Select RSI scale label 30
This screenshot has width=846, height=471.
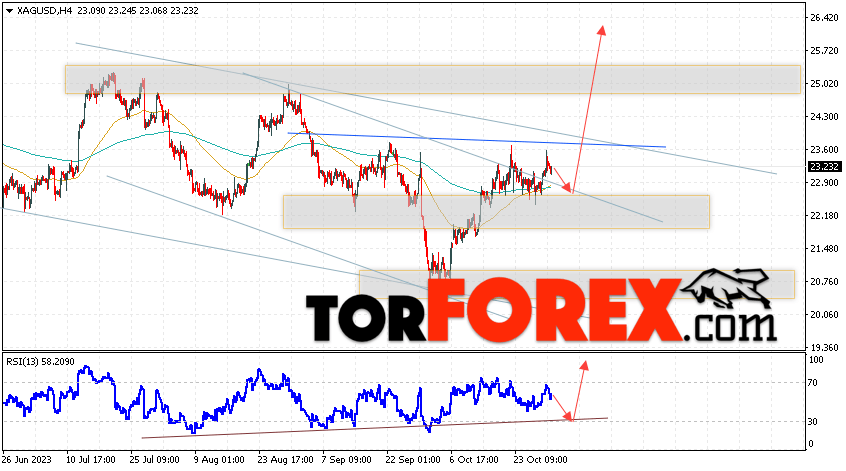click(x=814, y=421)
